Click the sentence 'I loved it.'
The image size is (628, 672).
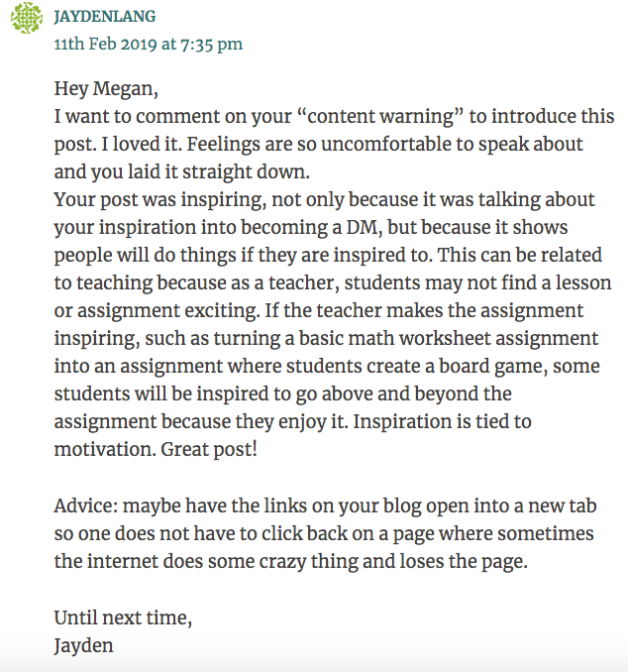(x=142, y=144)
